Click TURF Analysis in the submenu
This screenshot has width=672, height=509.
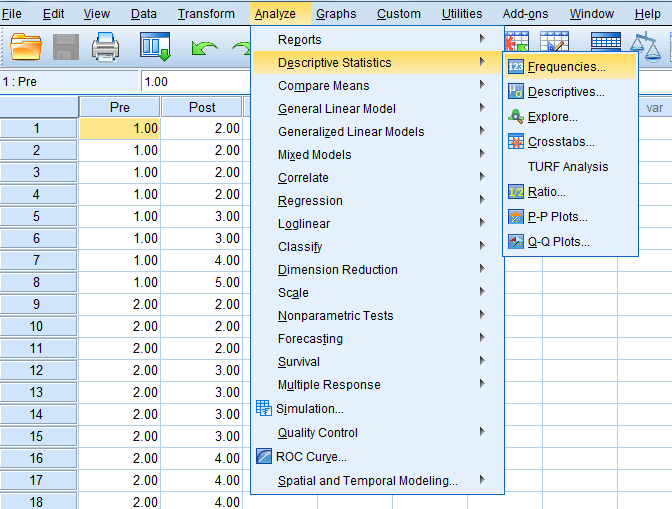[x=567, y=167]
